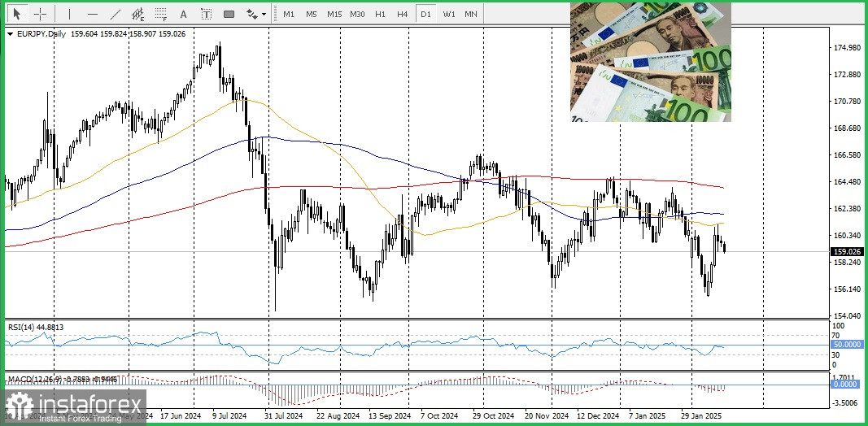Viewport: 868px width, 426px height.
Task: Expand the EURJPY,Daily chart title arrow
Action: 10,34
